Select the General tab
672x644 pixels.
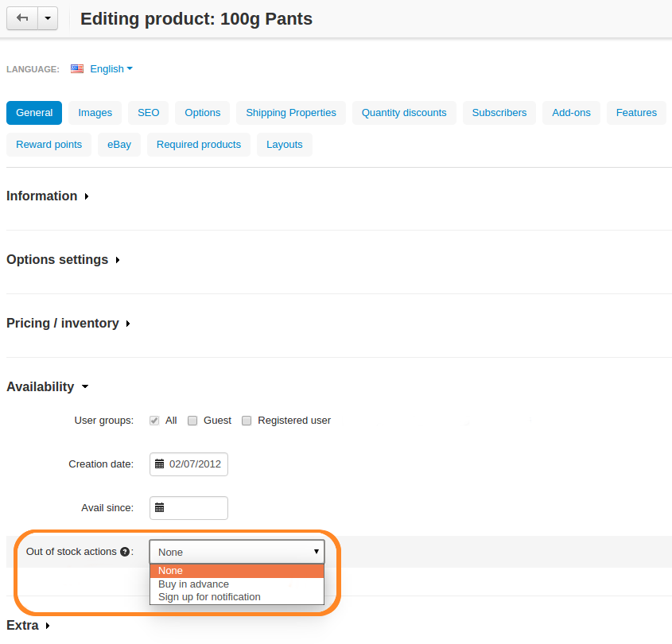(34, 113)
